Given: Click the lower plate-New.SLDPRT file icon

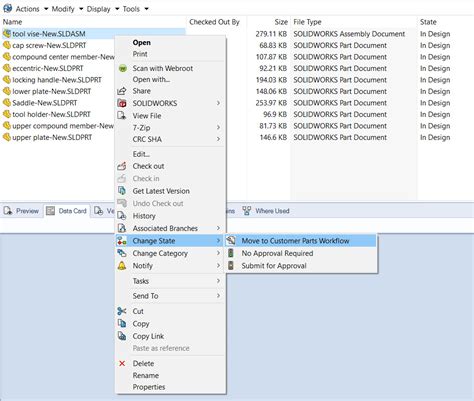Looking at the screenshot, I should click(7, 91).
